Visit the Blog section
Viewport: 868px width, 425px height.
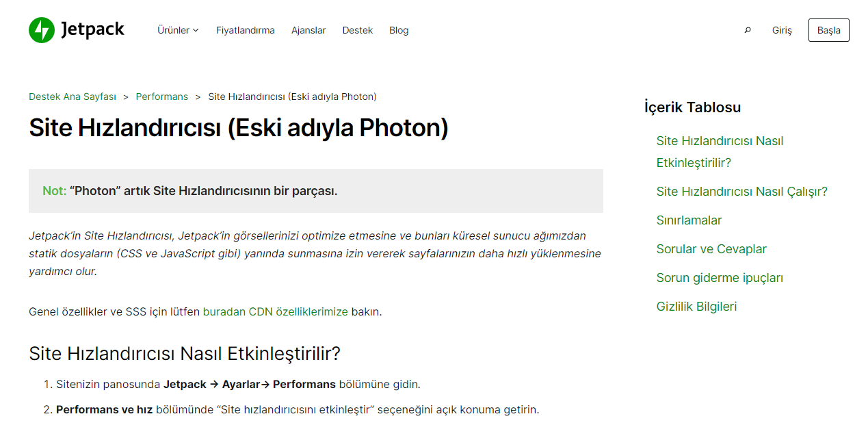399,30
